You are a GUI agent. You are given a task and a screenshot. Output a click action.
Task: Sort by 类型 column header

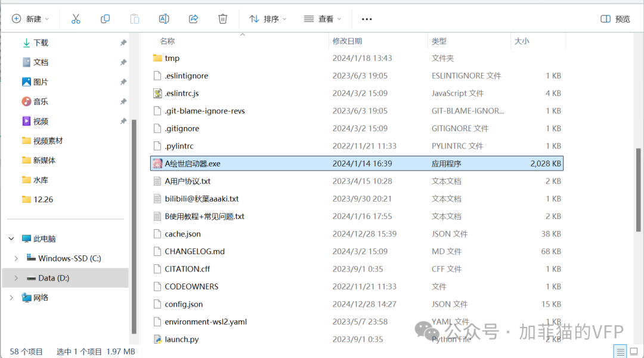tap(439, 41)
